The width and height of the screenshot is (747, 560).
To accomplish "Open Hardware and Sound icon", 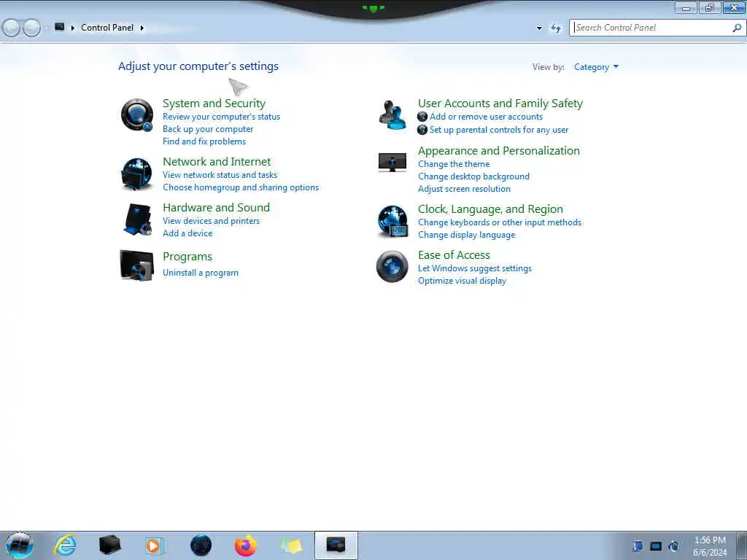I will click(137, 219).
